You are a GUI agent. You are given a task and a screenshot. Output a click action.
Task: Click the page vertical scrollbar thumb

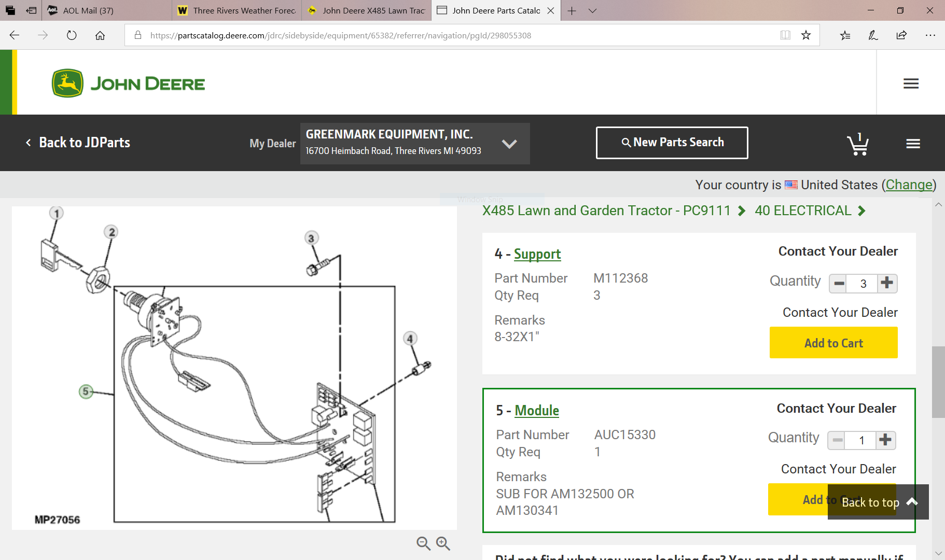point(938,382)
